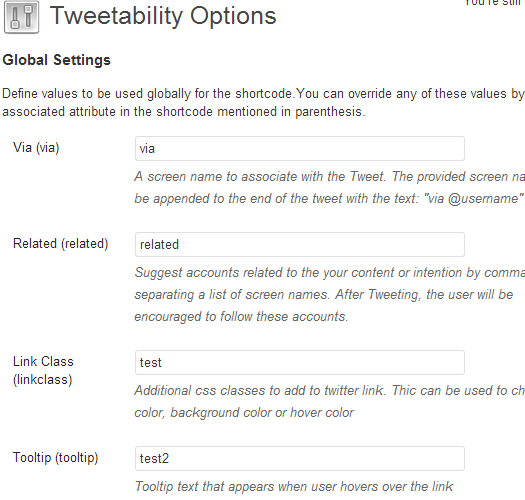The width and height of the screenshot is (525, 500).
Task: Click the Via (via) field label
Action: 36,148
